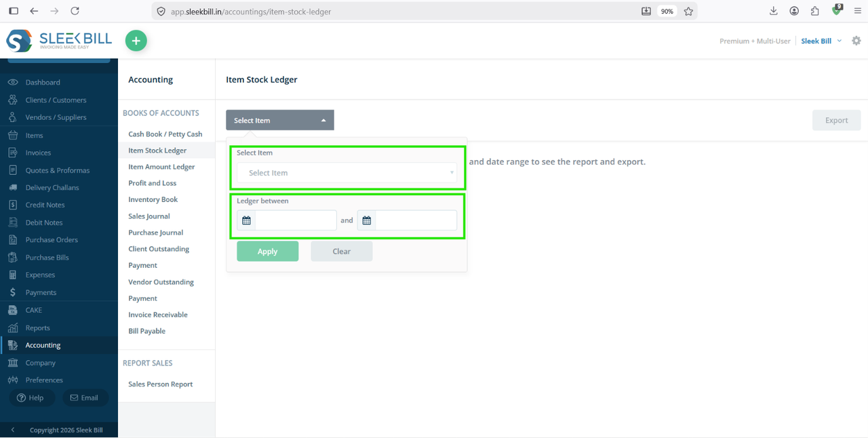Image resolution: width=868 pixels, height=438 pixels.
Task: Click the ledger end date calendar icon
Action: pyautogui.click(x=366, y=220)
